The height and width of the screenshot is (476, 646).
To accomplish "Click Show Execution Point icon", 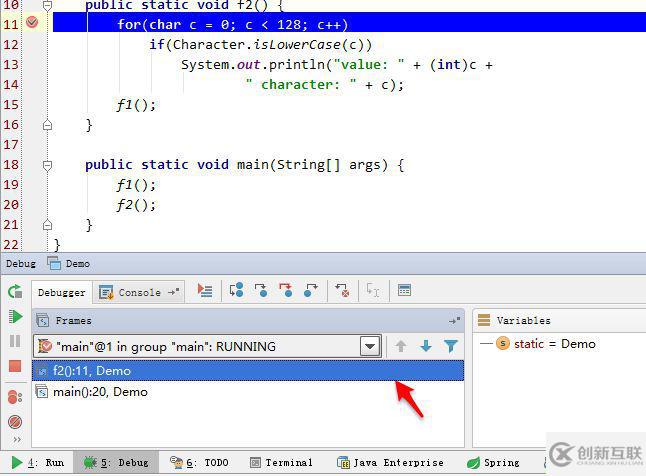I will [205, 291].
